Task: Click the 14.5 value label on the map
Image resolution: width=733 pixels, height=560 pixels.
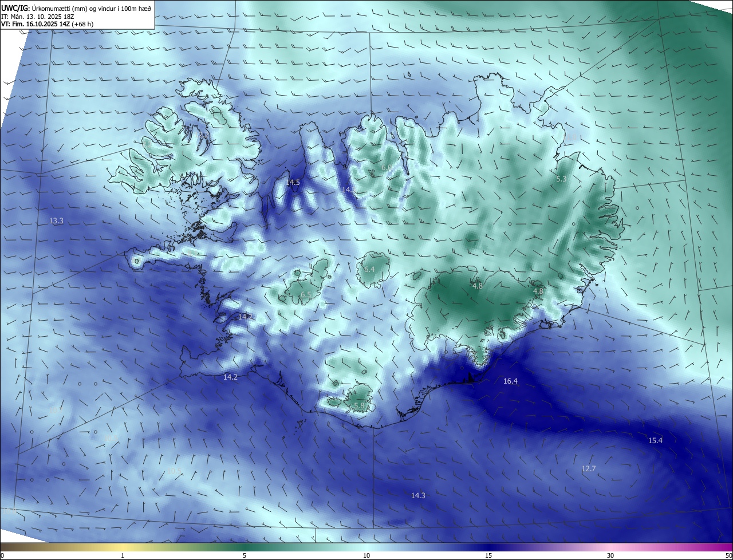Action: click(293, 183)
